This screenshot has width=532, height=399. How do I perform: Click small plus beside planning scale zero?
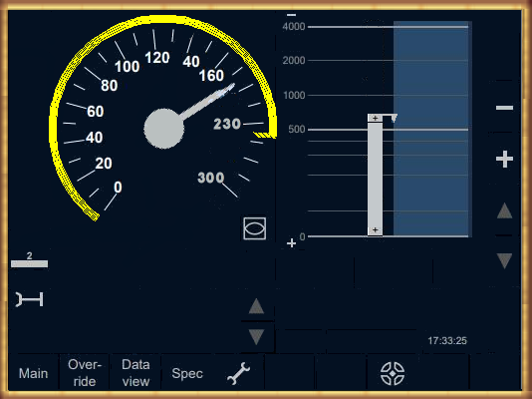(x=292, y=243)
